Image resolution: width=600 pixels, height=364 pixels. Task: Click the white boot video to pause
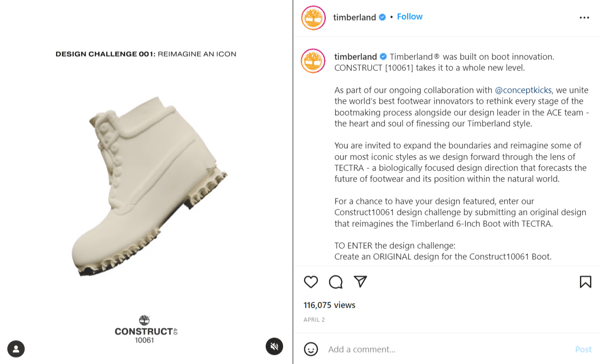pos(149,186)
